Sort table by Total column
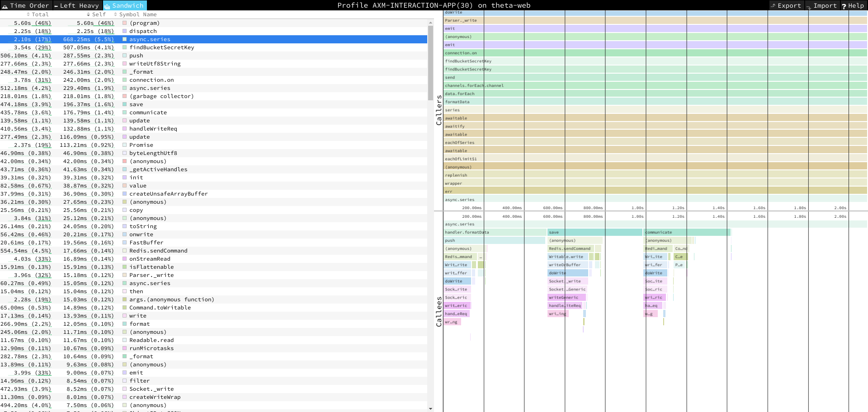The height and width of the screenshot is (412, 868). coord(38,14)
